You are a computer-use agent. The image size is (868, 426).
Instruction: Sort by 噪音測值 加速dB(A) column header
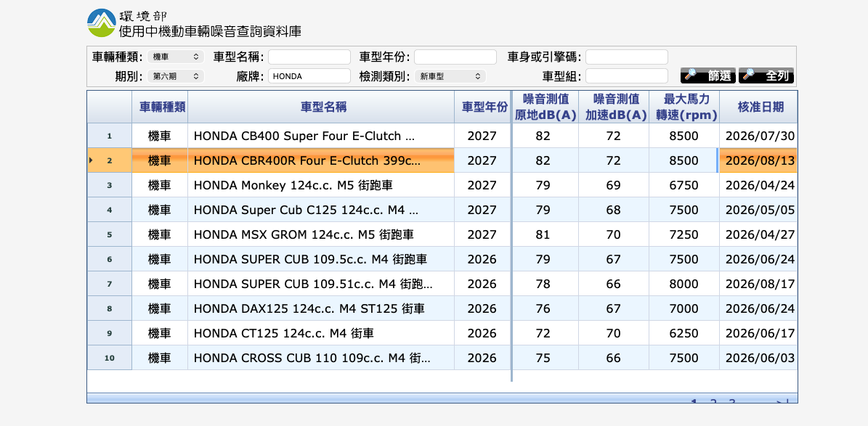[613, 107]
